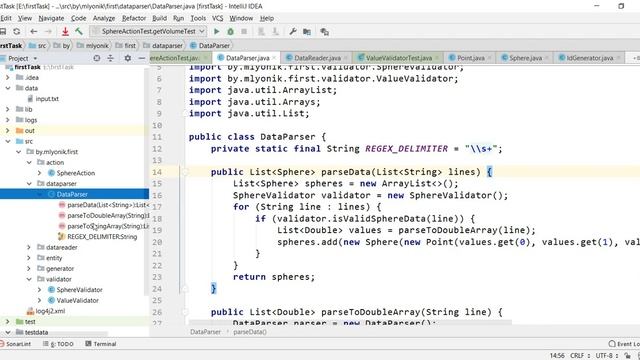The height and width of the screenshot is (360, 640).
Task: Start debugging with the green bug icon
Action: click(x=231, y=31)
